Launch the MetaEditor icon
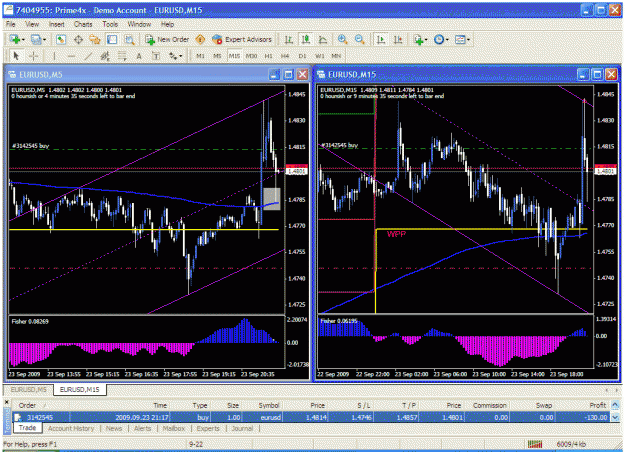Viewport: 625px width, 452px height. 200,39
